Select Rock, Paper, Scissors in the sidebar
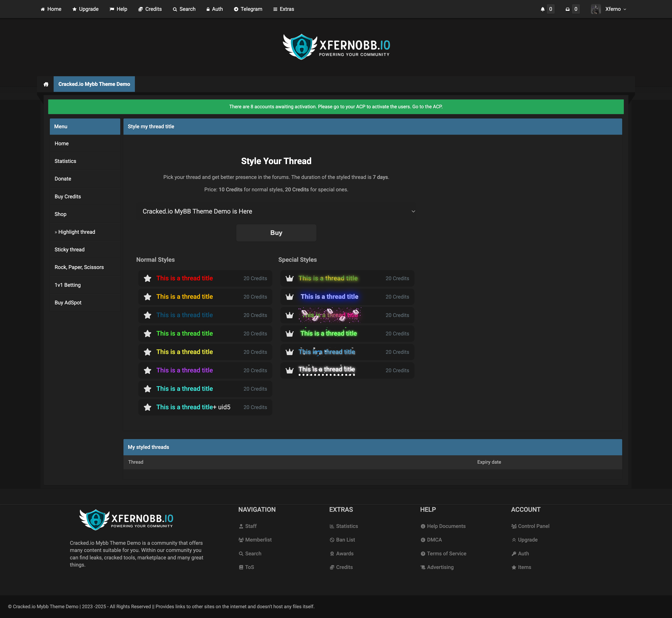 (x=79, y=267)
